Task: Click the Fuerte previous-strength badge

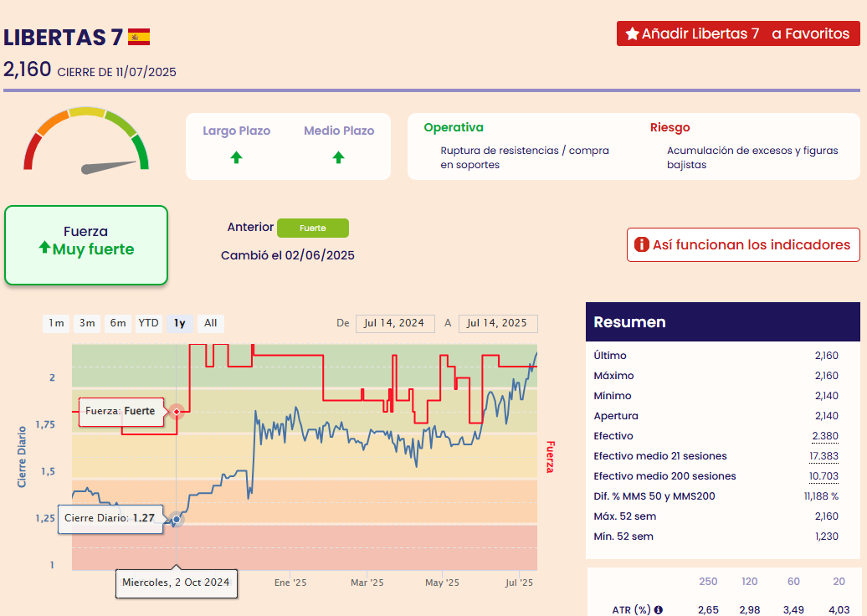Action: tap(313, 228)
